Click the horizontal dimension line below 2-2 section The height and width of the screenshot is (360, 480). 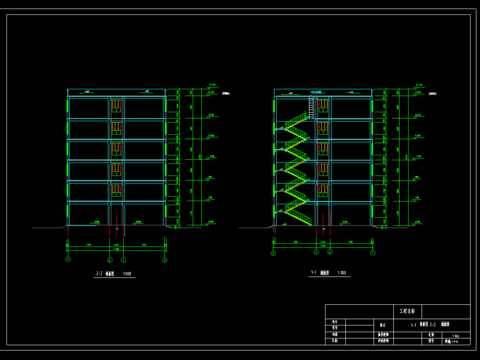117,247
